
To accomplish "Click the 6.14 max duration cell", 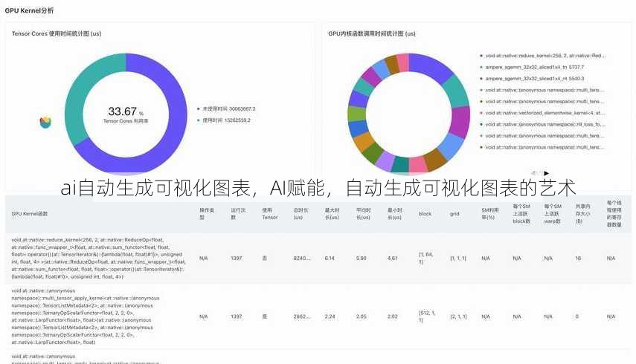I will pyautogui.click(x=330, y=259).
